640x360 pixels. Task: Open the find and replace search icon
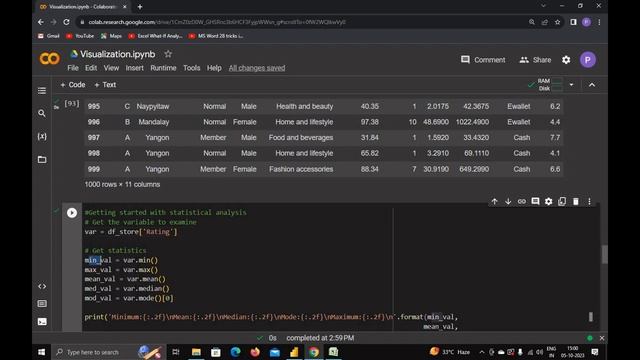pyautogui.click(x=42, y=113)
